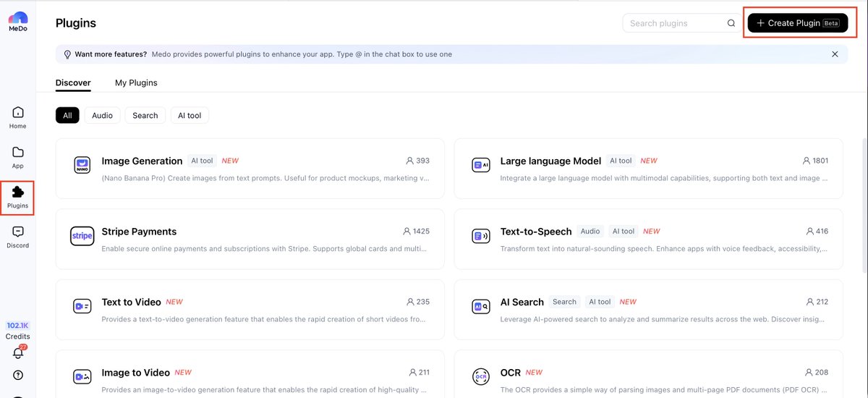Viewport: 868px width, 398px height.
Task: Open the Text to Video plugin title
Action: tap(131, 302)
